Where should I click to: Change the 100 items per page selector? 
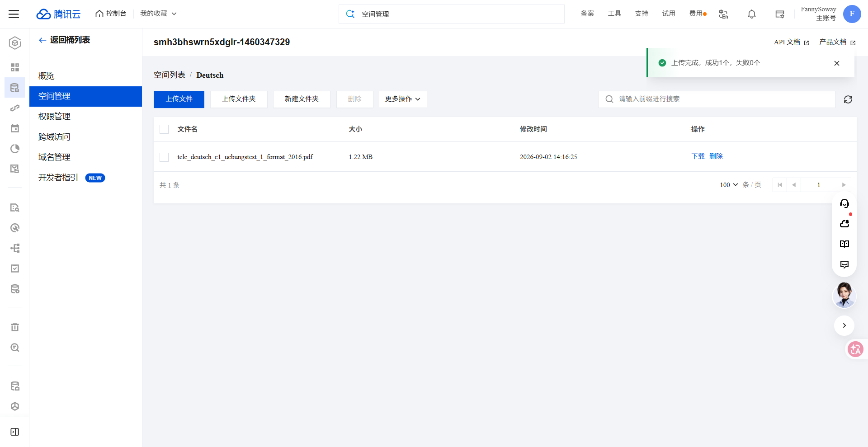point(729,185)
